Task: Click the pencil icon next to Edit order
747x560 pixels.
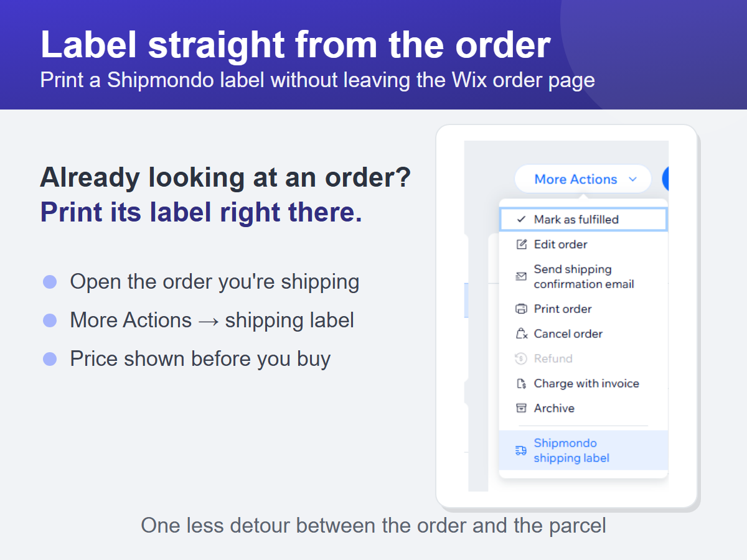Action: click(522, 245)
